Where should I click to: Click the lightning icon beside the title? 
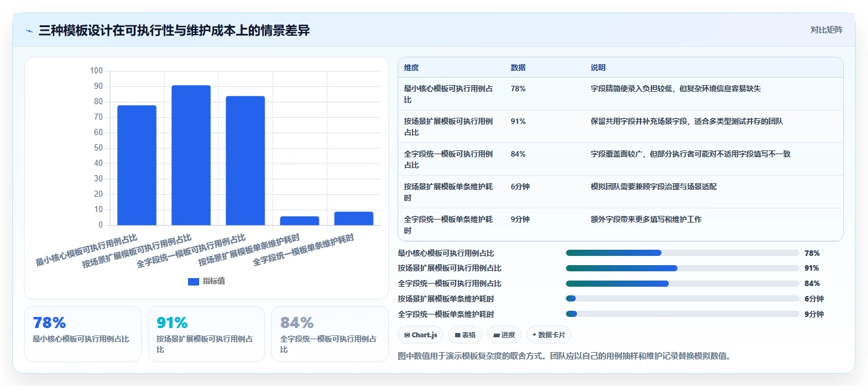[29, 30]
